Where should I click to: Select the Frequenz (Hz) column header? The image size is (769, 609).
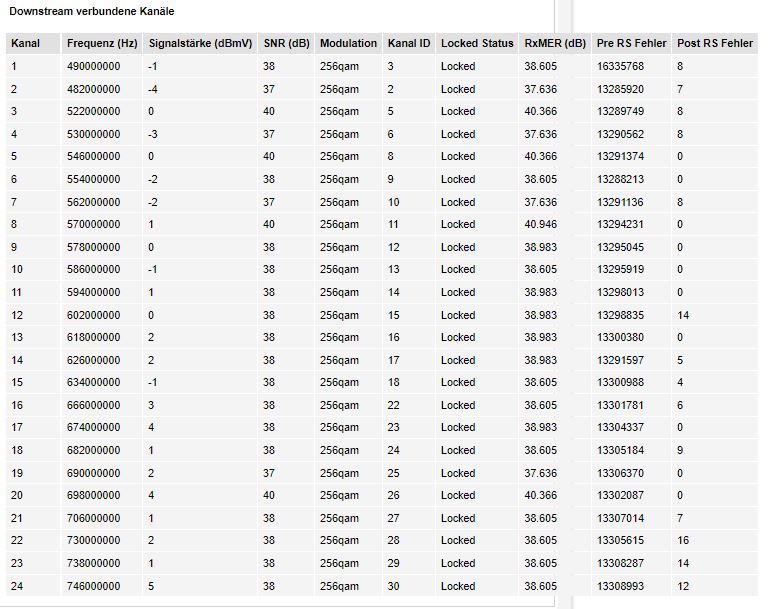pyautogui.click(x=102, y=43)
